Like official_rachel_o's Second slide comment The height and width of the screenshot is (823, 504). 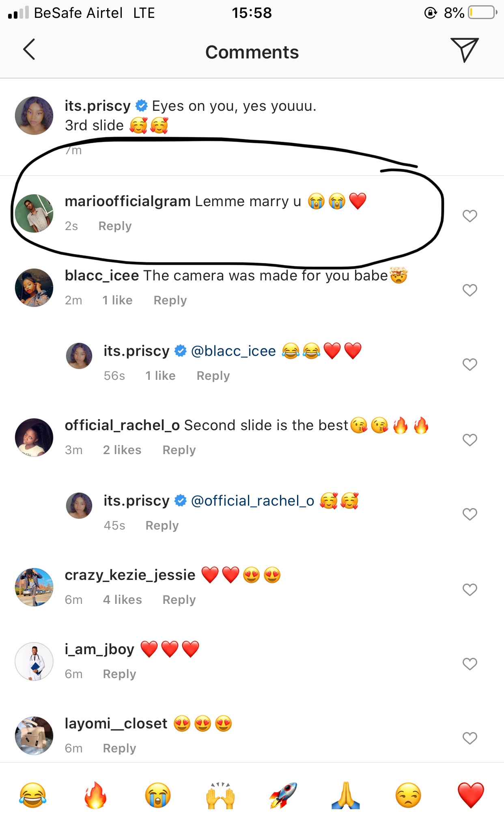(470, 440)
